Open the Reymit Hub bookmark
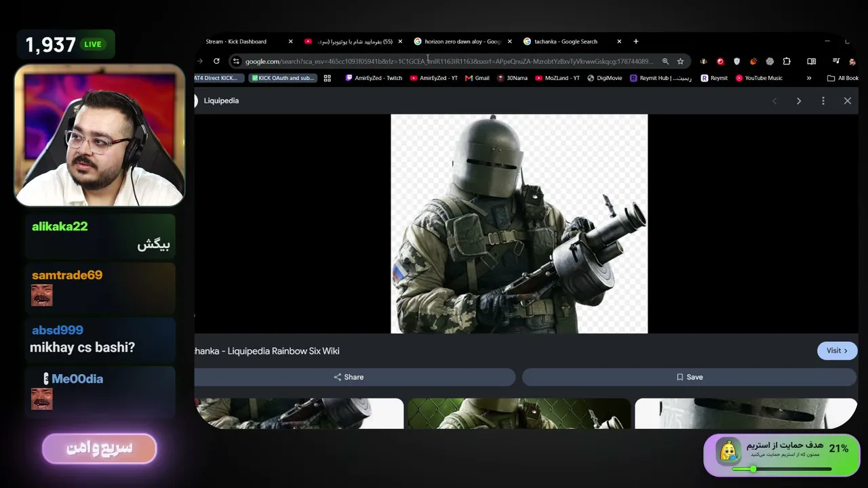This screenshot has height=488, width=868. click(661, 78)
